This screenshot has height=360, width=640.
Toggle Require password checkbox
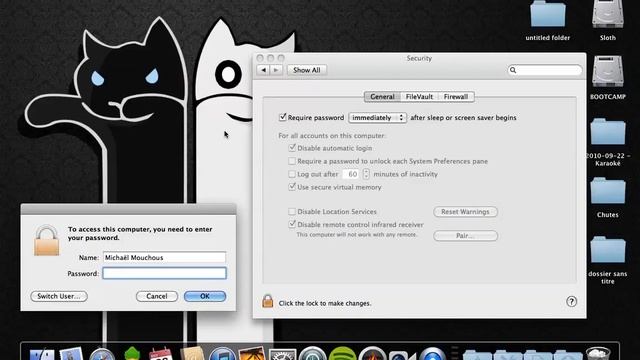[x=282, y=117]
